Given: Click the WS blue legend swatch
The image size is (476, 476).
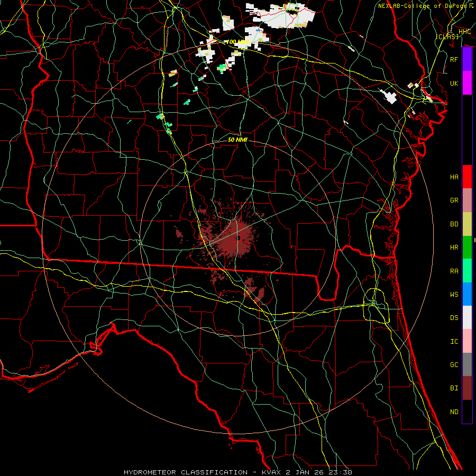Looking at the screenshot, I should pos(467,294).
